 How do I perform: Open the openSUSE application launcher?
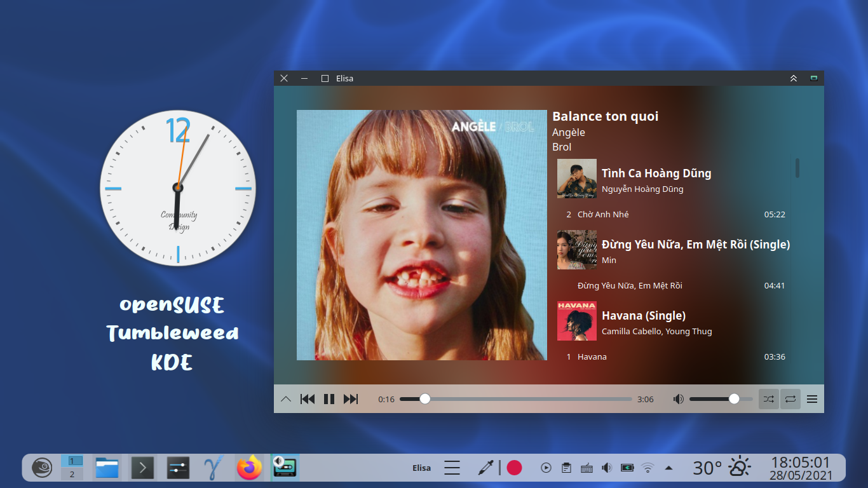[x=42, y=468]
